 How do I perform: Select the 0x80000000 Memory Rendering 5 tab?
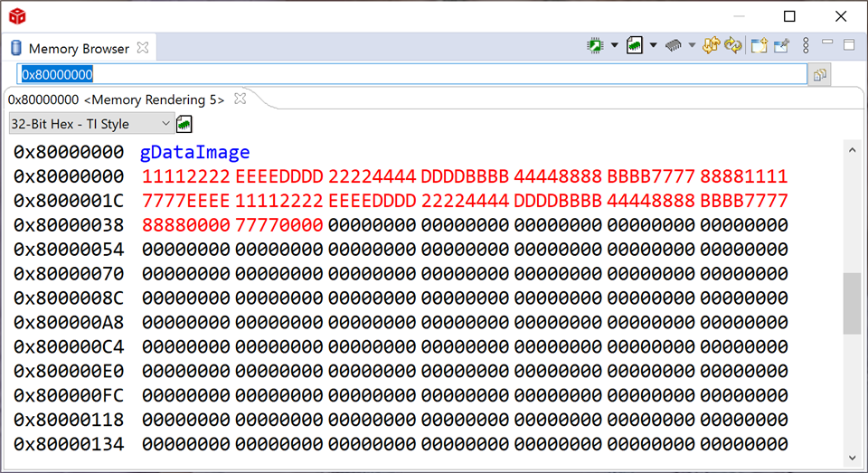tap(117, 99)
